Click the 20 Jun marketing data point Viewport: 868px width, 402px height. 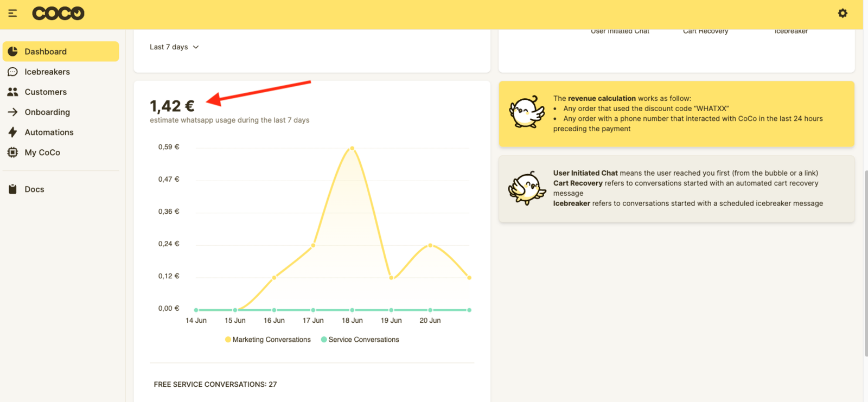[430, 245]
